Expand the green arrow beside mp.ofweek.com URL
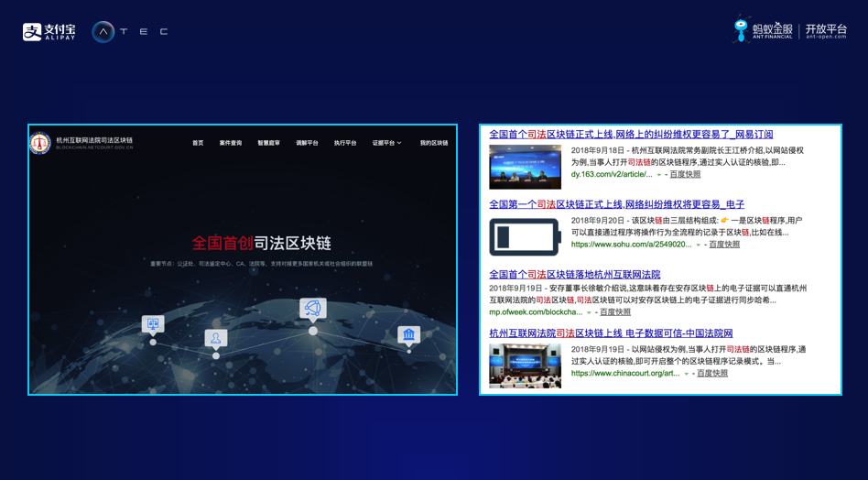The image size is (868, 480). click(589, 312)
